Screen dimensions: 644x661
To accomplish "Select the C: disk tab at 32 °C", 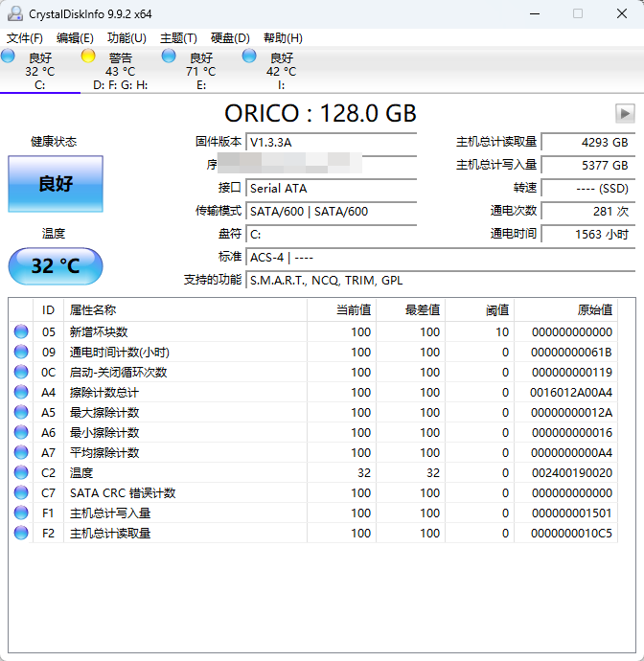I will tap(40, 70).
